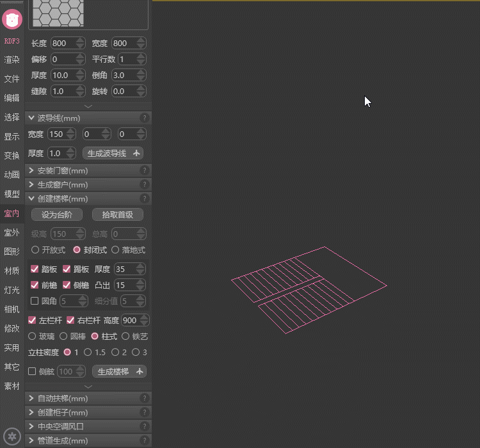Collapse the 波导线(mm) section
Screen dimensions: 480x448
click(31, 118)
